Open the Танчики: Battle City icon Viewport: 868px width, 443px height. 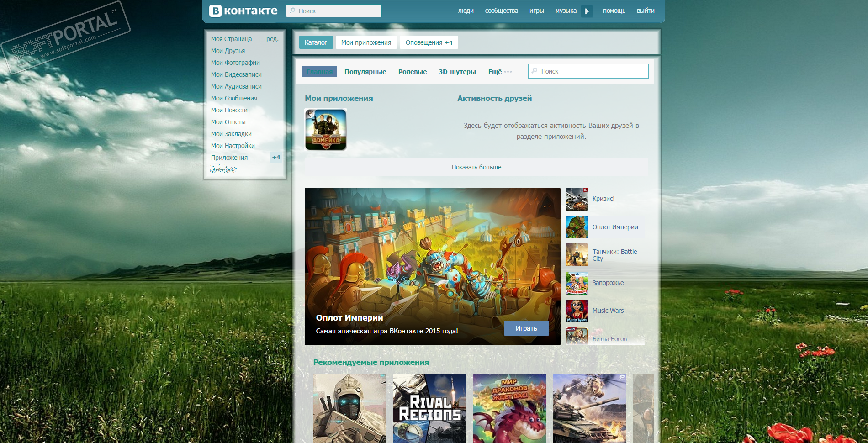(x=577, y=255)
